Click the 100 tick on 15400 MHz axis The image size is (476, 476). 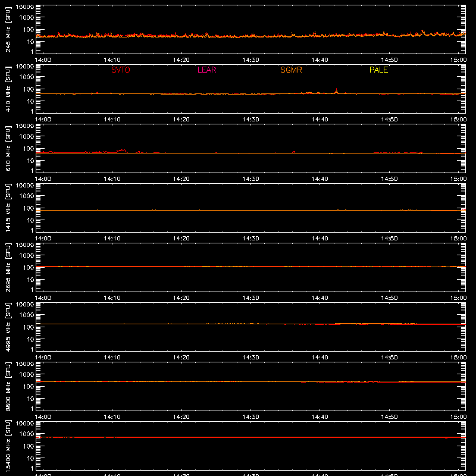(x=29, y=446)
